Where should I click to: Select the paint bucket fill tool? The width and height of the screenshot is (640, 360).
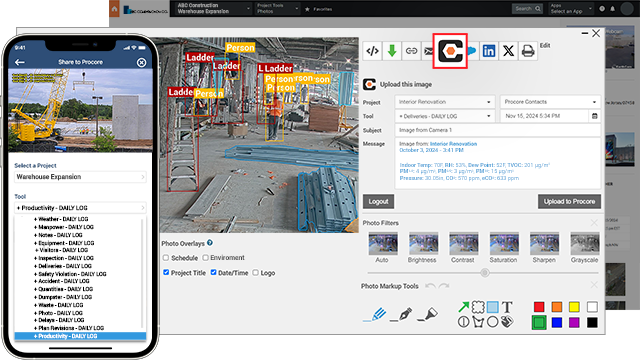507,322
